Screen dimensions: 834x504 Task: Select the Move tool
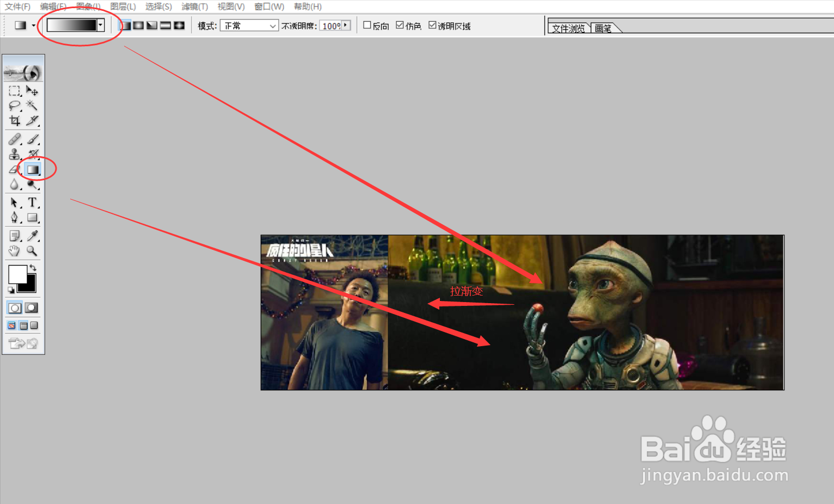pyautogui.click(x=32, y=90)
